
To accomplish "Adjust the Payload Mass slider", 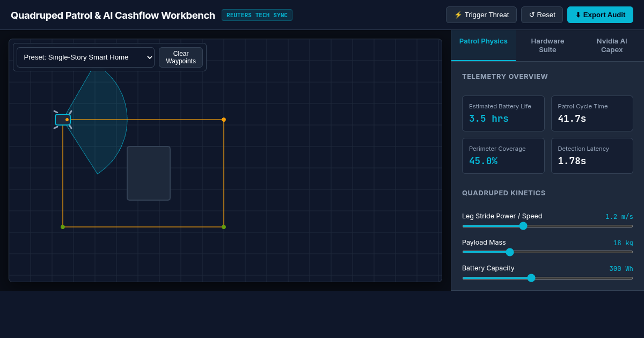I will 547,252.
